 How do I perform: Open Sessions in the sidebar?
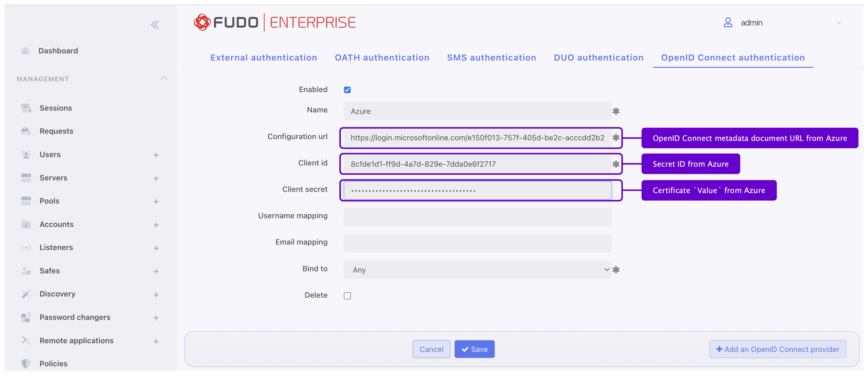pyautogui.click(x=56, y=108)
